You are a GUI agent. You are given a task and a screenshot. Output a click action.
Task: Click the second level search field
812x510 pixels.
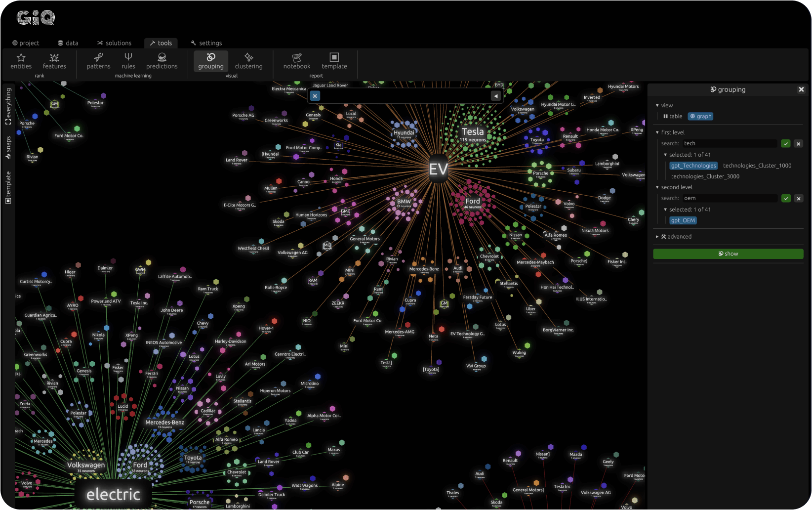click(730, 198)
